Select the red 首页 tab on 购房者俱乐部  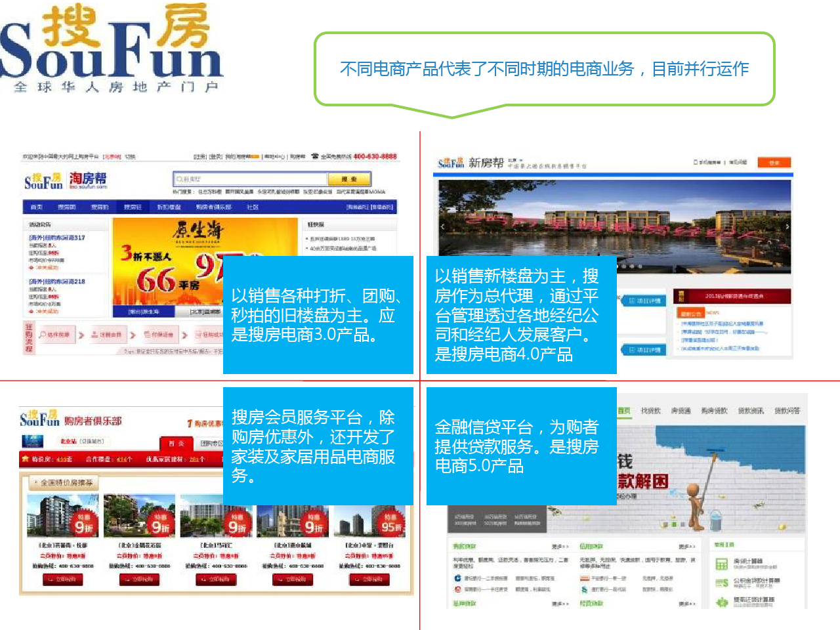(x=176, y=443)
